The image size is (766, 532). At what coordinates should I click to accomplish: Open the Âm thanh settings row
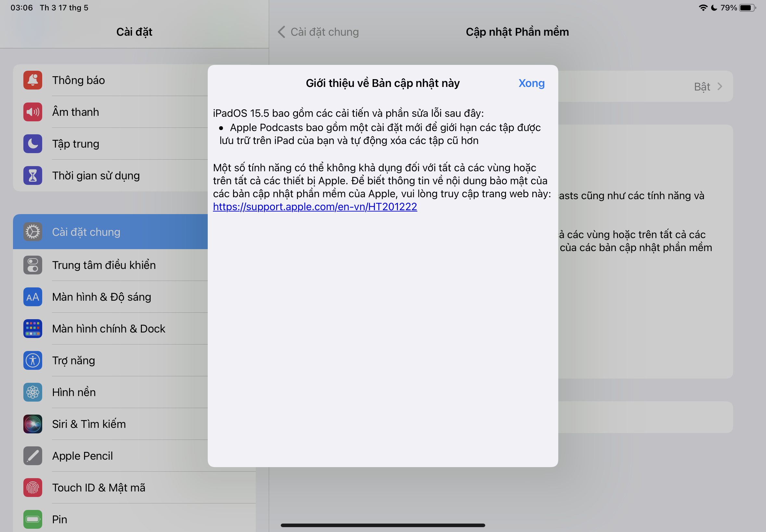[110, 112]
